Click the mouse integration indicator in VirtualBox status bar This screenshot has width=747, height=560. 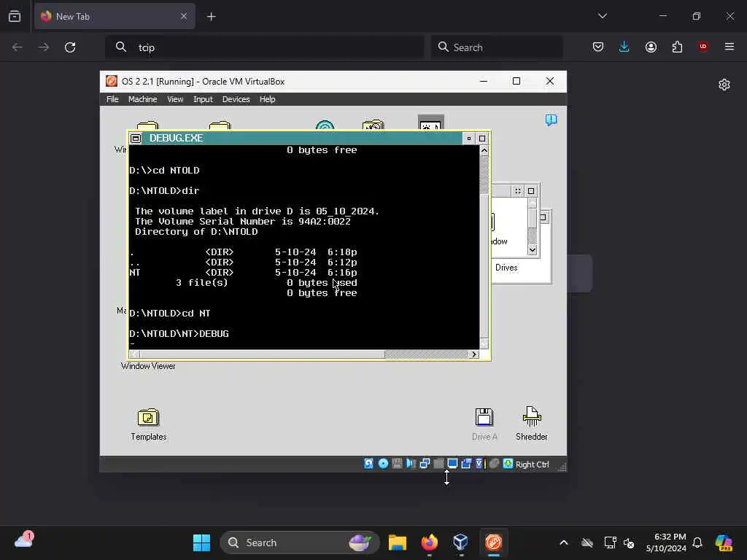(x=494, y=464)
